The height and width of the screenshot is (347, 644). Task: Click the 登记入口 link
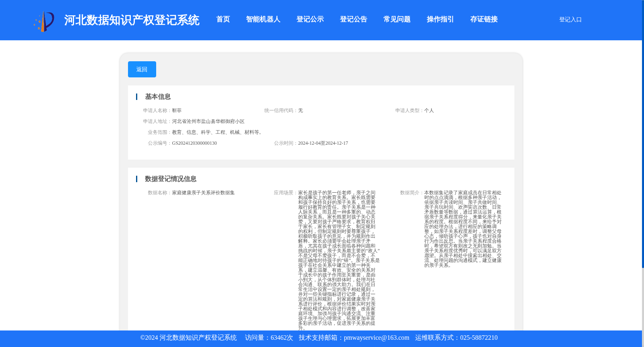tap(570, 20)
